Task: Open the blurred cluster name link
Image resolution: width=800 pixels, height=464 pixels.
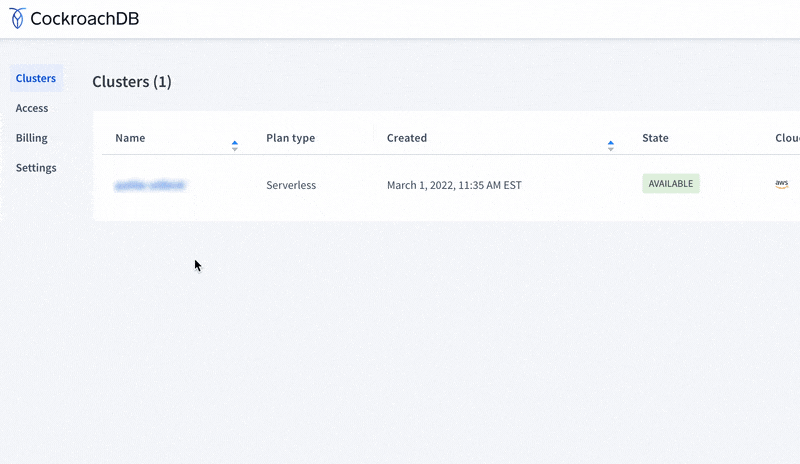Action: (150, 185)
